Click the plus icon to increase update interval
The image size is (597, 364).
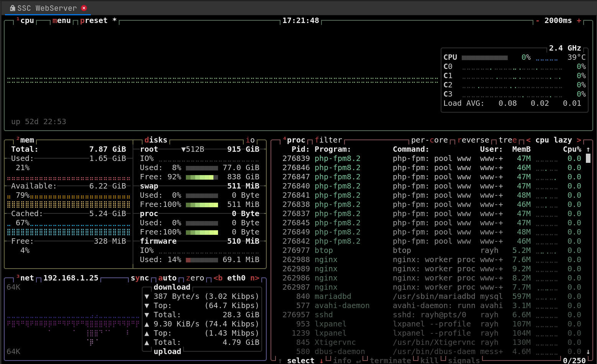[x=580, y=20]
